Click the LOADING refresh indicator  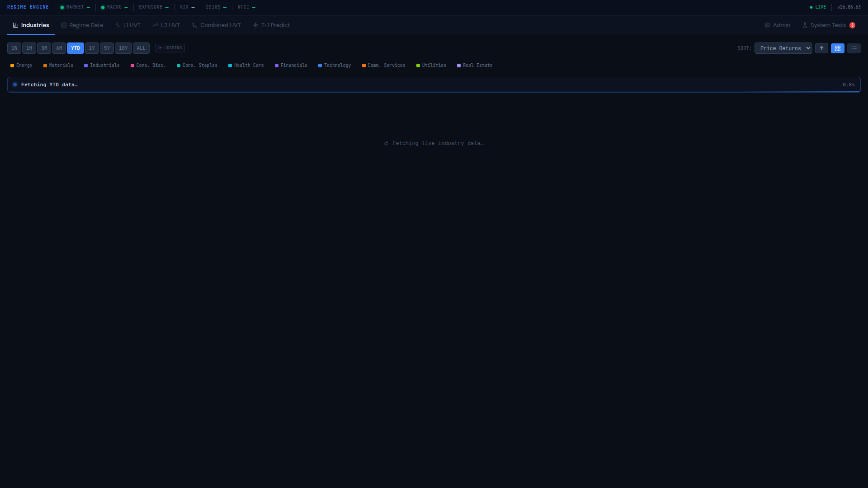(170, 48)
